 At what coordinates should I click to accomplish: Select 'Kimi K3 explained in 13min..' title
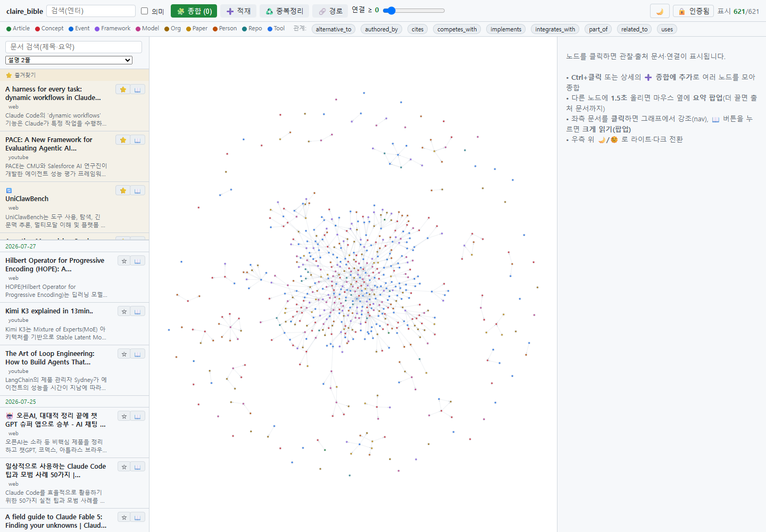[49, 311]
